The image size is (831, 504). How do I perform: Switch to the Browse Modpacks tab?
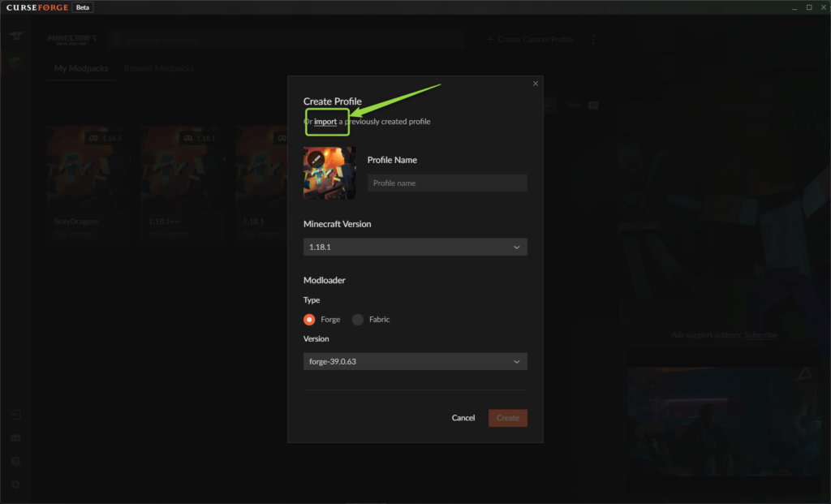pyautogui.click(x=158, y=68)
